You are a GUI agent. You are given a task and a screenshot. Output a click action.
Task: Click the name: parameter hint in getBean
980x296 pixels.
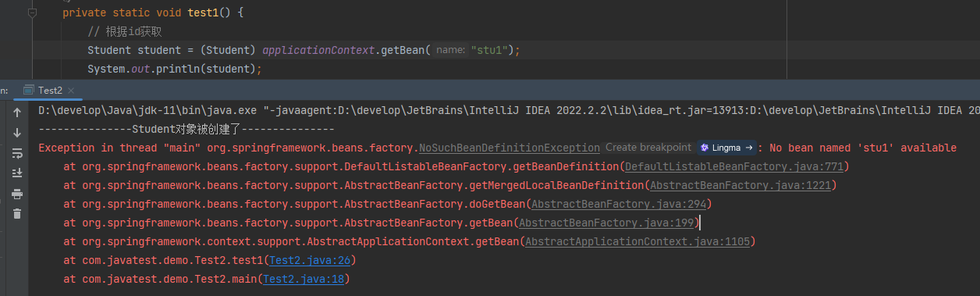[x=450, y=50]
